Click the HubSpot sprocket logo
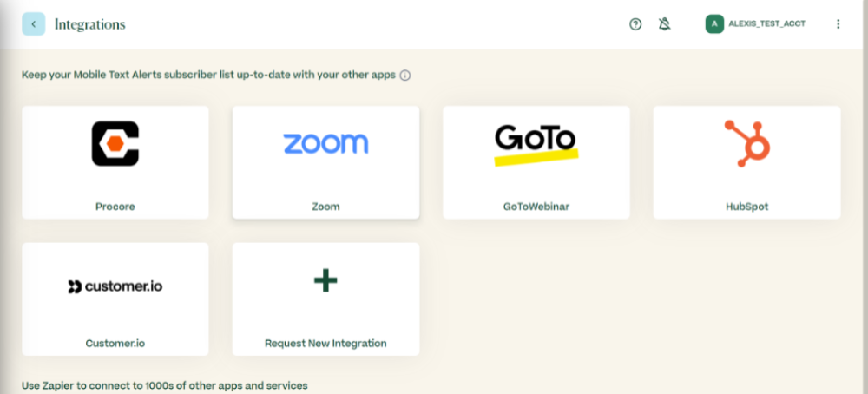868x394 pixels. click(x=747, y=143)
